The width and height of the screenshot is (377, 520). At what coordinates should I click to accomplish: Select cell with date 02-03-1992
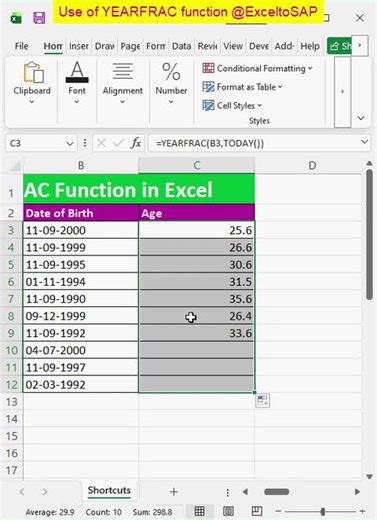pos(81,384)
